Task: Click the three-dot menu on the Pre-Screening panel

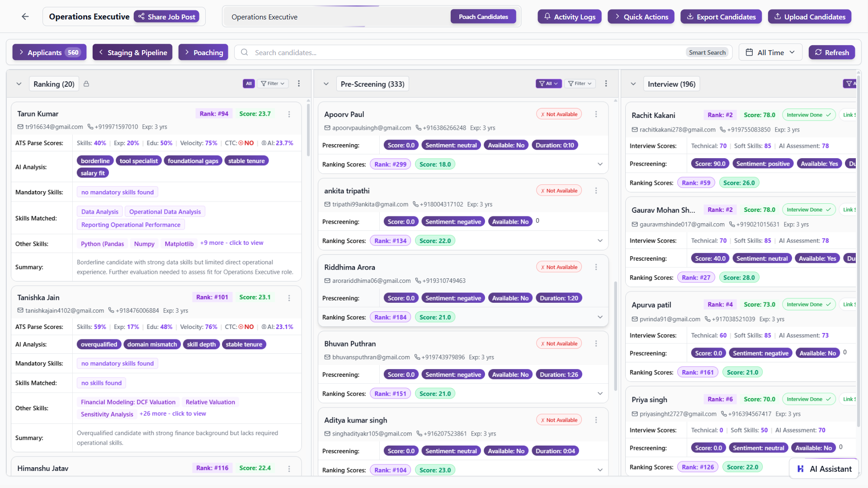Action: (x=606, y=84)
